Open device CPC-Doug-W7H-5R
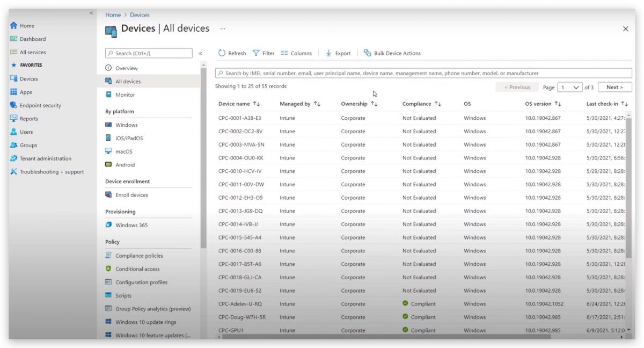This screenshot has width=644, height=348. tap(241, 317)
